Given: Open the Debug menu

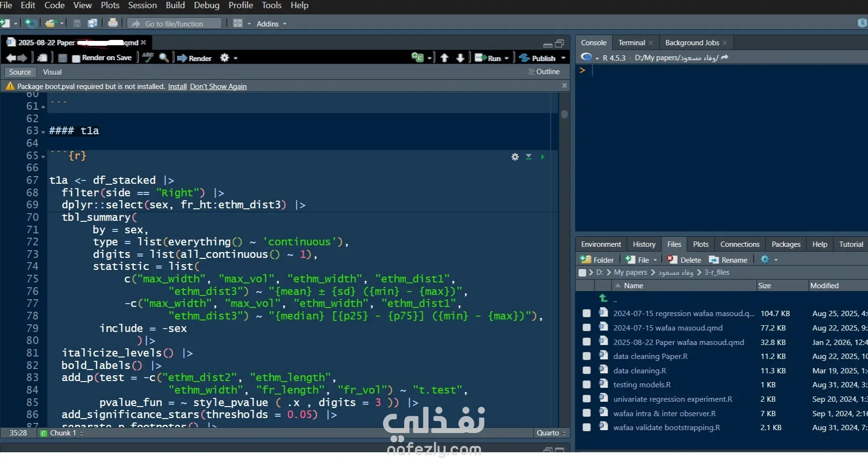Looking at the screenshot, I should coord(206,5).
